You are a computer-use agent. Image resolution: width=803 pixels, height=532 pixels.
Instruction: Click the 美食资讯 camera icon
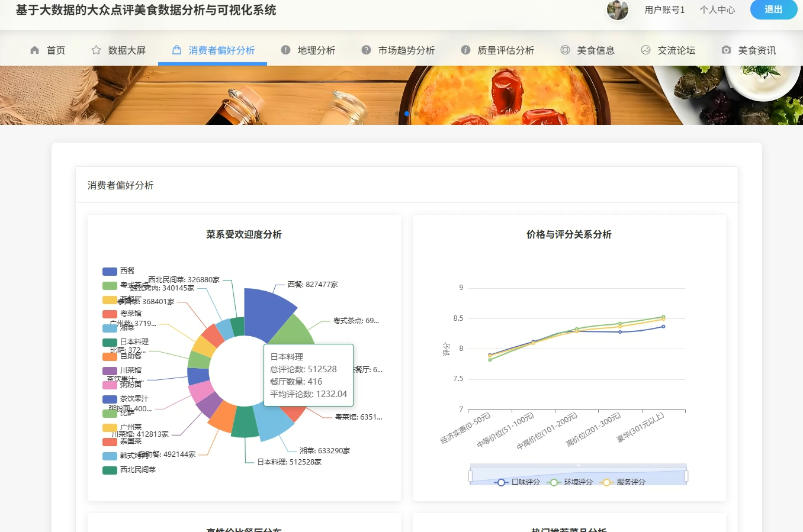click(726, 50)
